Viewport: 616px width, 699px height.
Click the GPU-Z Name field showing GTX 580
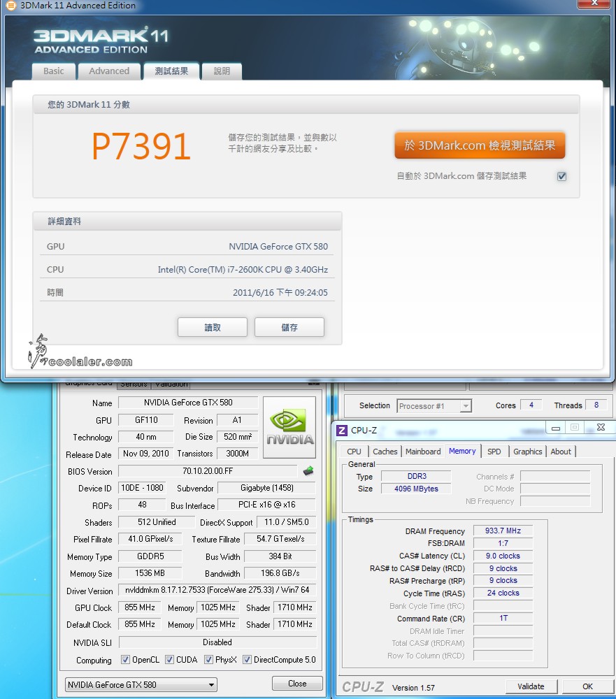tap(188, 403)
